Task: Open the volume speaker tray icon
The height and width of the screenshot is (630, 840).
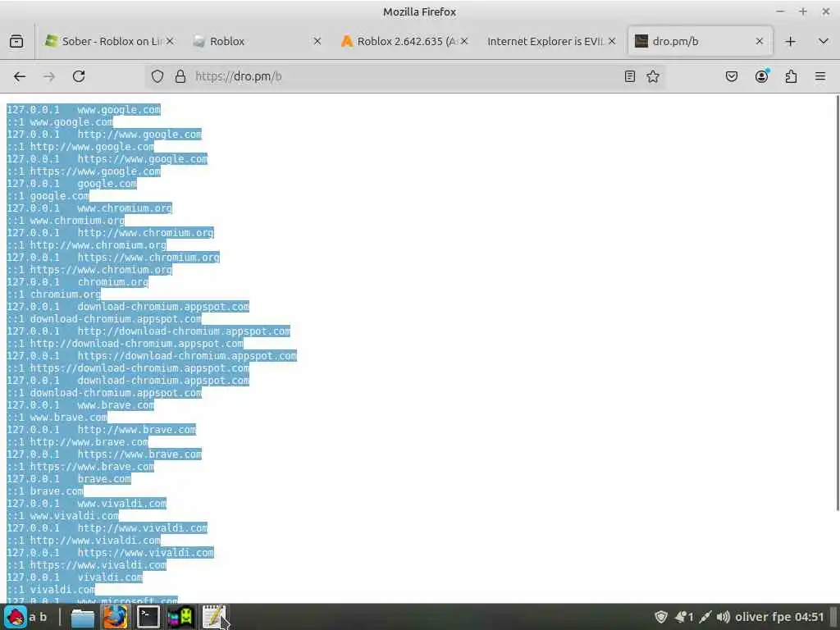Action: (724, 617)
